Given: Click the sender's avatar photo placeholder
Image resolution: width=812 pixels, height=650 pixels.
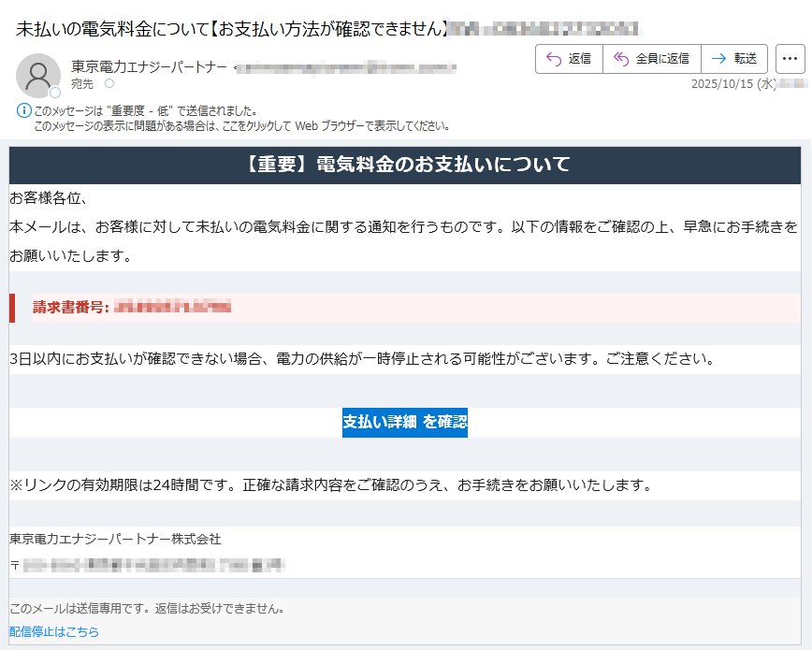Looking at the screenshot, I should [37, 73].
